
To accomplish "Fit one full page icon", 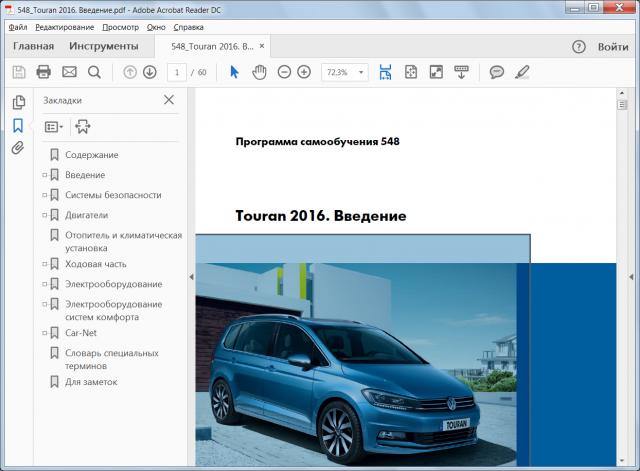I will (411, 72).
